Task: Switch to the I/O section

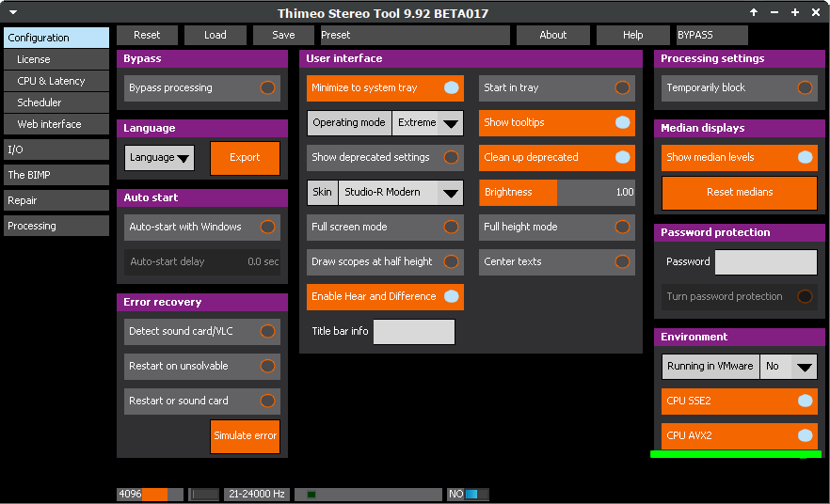Action: click(x=56, y=150)
